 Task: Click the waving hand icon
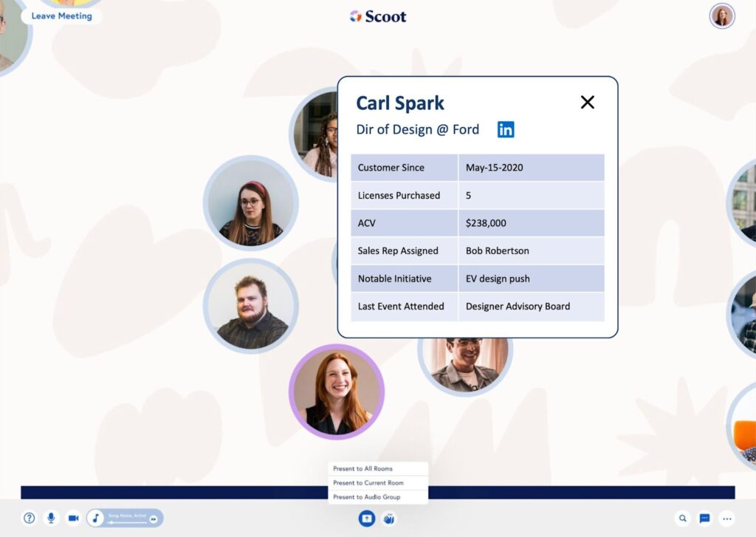[x=389, y=519]
